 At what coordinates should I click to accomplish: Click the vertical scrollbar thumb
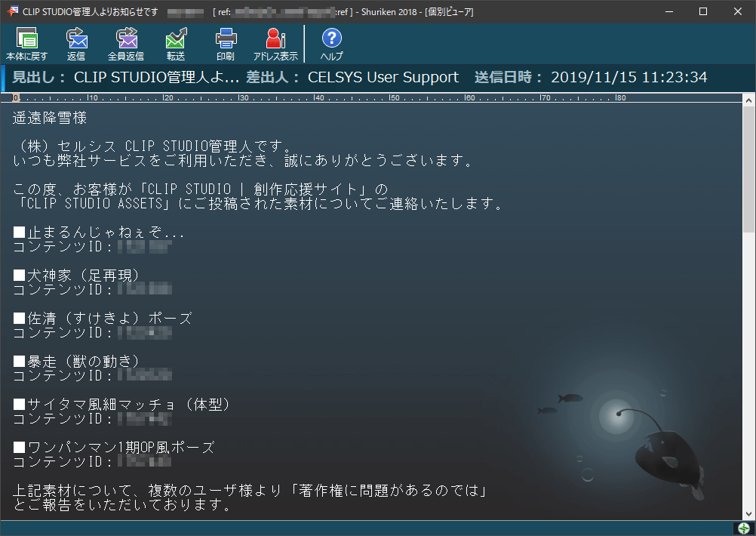pyautogui.click(x=748, y=169)
